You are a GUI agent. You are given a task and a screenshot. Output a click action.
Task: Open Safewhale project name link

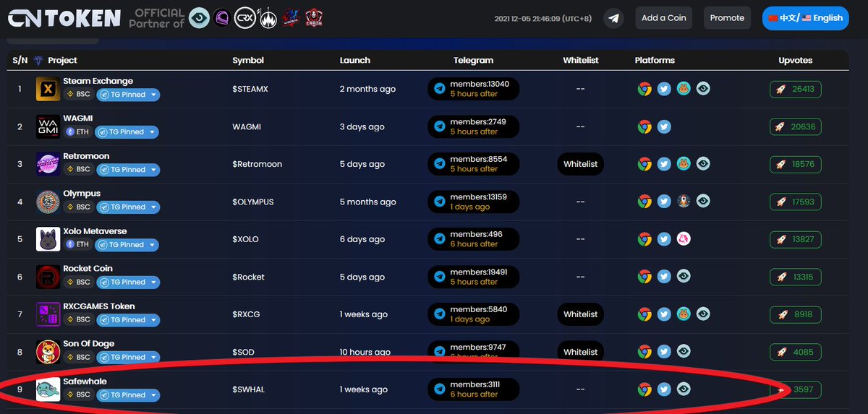point(85,381)
